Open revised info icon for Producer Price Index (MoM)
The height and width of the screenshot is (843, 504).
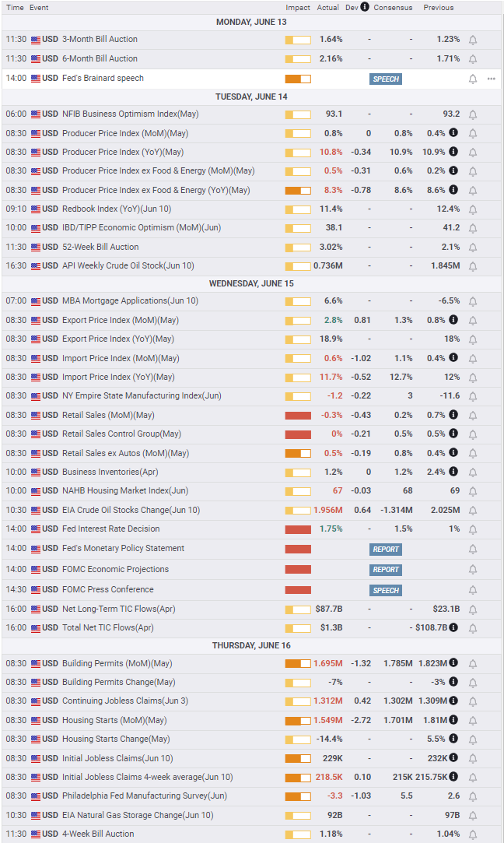453,133
